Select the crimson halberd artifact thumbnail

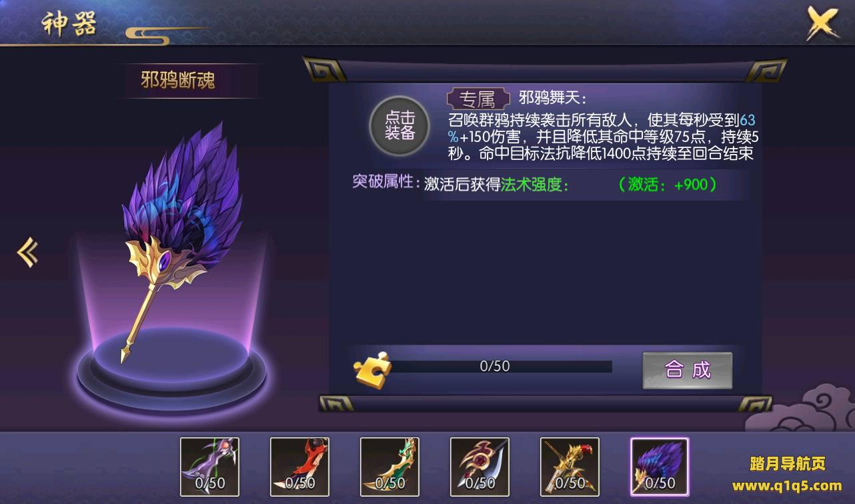(480, 467)
